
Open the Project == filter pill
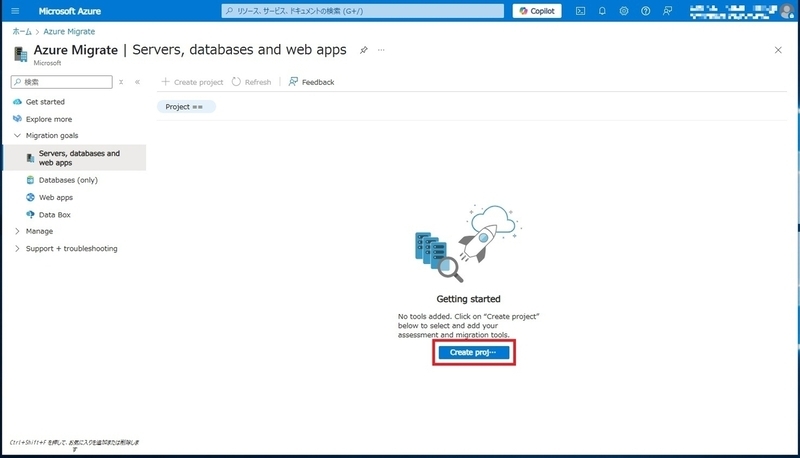186,107
